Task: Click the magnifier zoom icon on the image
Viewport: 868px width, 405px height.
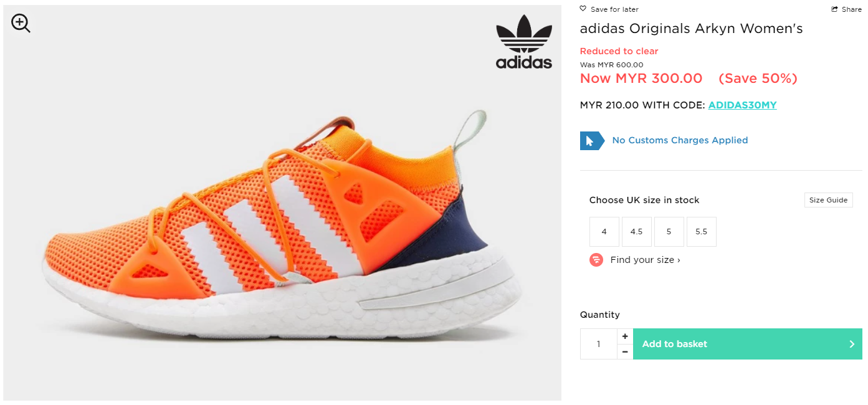Action: [x=21, y=24]
